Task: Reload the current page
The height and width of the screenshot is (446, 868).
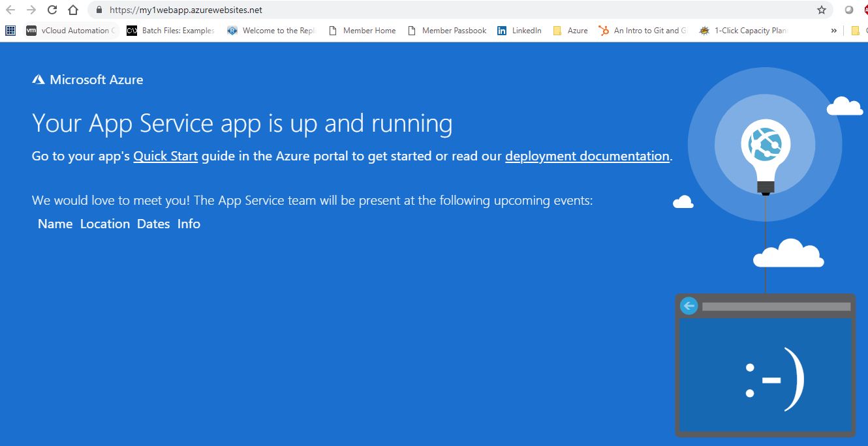Action: (x=52, y=10)
